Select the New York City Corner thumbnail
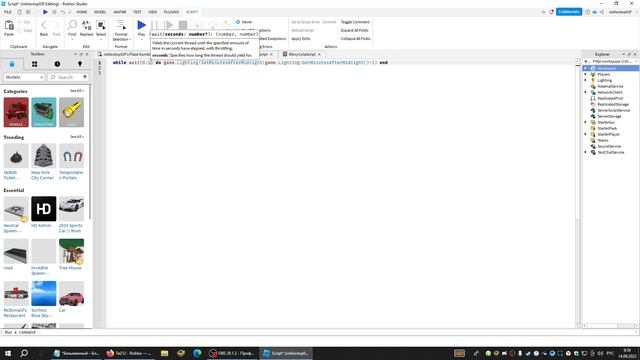This screenshot has height=360, width=640. (44, 156)
